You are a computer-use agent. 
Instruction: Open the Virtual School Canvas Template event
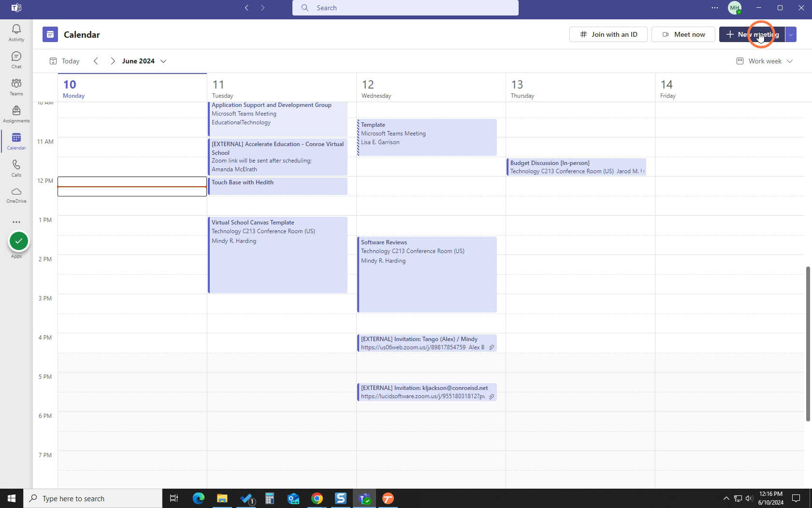[277, 255]
